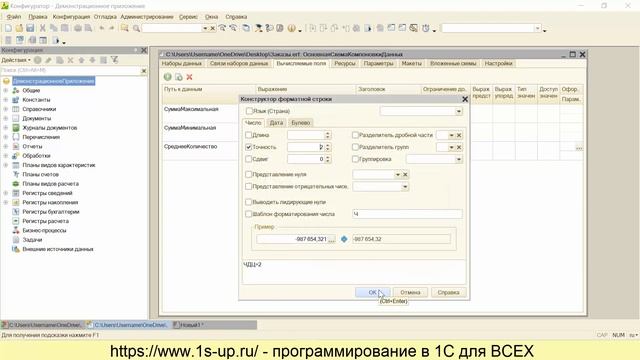Uncheck the Точность checkbox
Image resolution: width=640 pixels, height=360 pixels.
(x=248, y=147)
